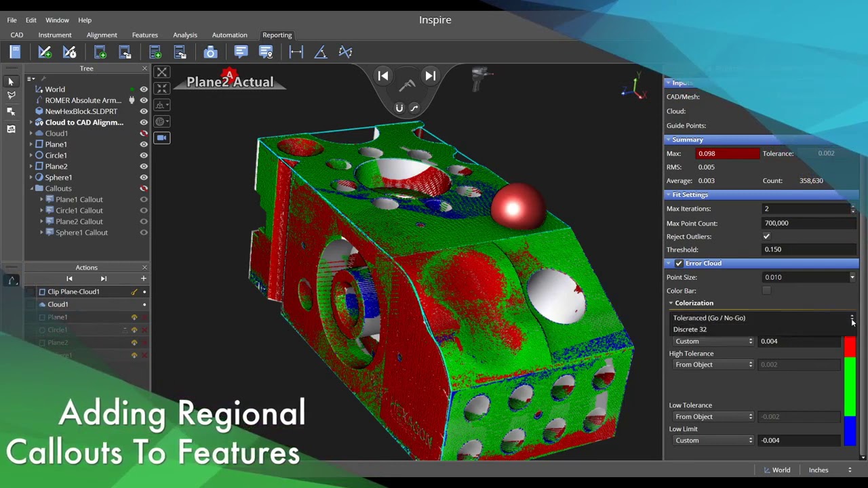Image resolution: width=868 pixels, height=488 pixels.
Task: Toggle the video camera viewport button
Action: tap(161, 138)
